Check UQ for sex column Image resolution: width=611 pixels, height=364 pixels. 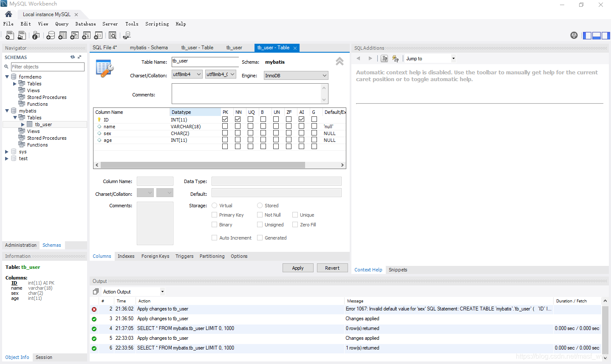pos(251,133)
